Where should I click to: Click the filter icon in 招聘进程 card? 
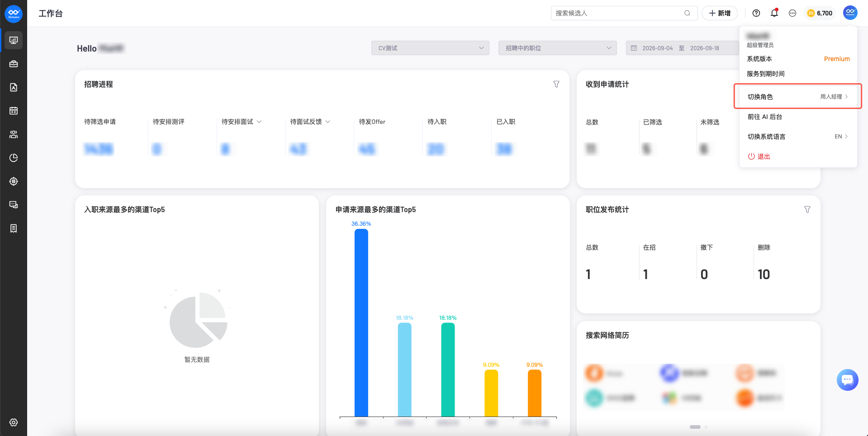coord(556,84)
